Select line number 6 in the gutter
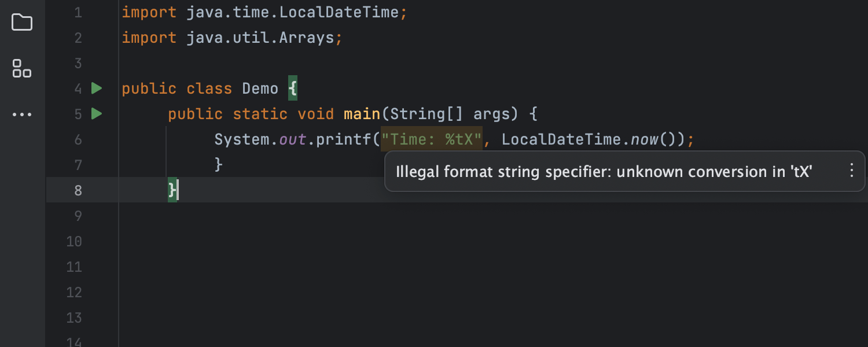 click(x=78, y=139)
